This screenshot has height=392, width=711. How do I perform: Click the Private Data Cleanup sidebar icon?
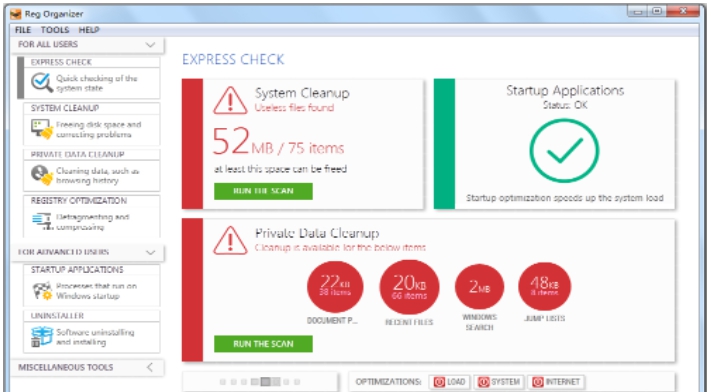(42, 175)
